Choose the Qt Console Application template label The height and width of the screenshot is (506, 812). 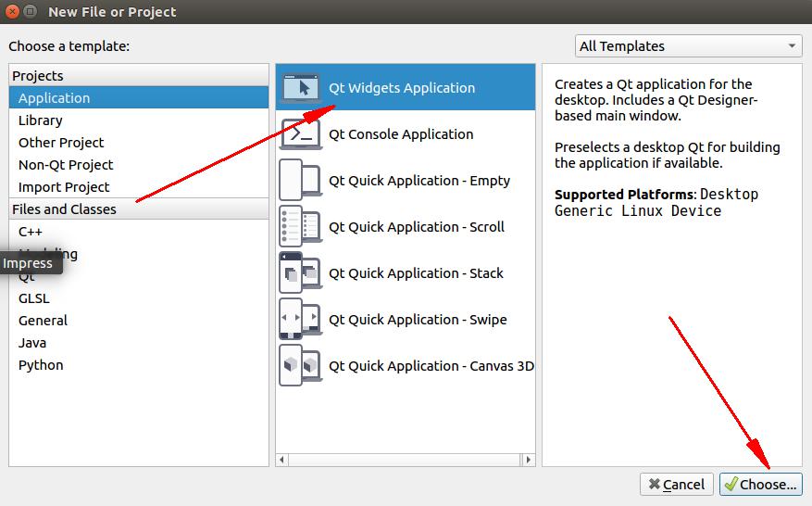click(x=401, y=133)
